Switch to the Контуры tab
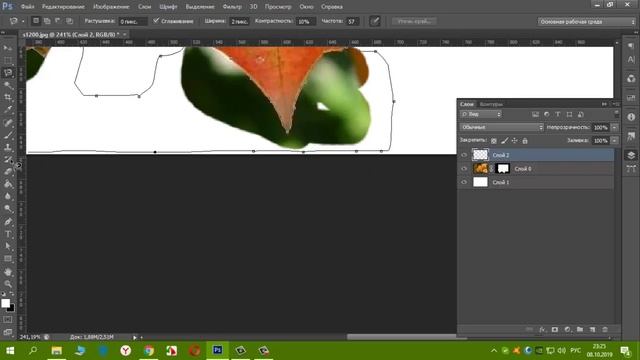This screenshot has width=640, height=360. [x=491, y=104]
